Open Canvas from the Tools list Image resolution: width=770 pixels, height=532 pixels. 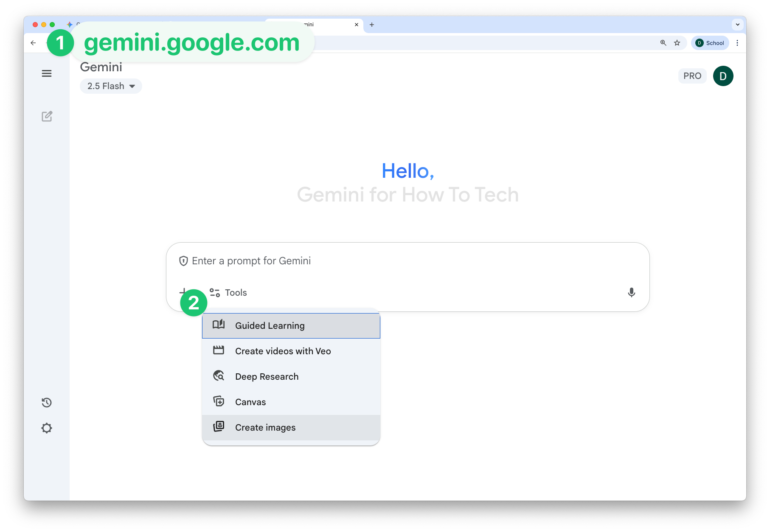pos(250,402)
